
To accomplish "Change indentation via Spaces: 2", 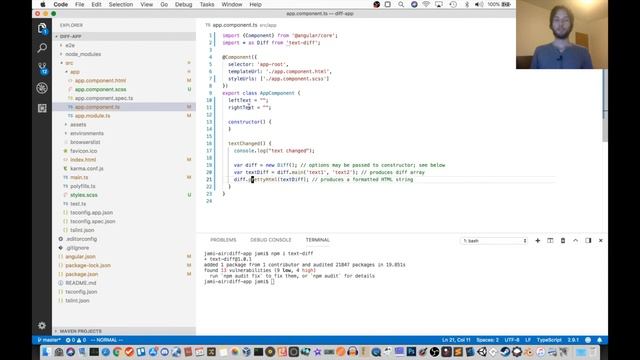I will pos(487,340).
